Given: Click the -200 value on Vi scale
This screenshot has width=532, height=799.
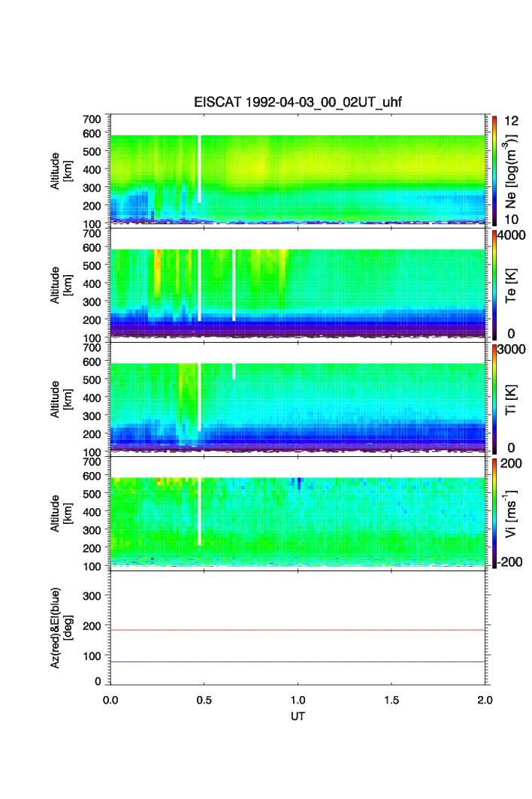Looking at the screenshot, I should coord(509,562).
